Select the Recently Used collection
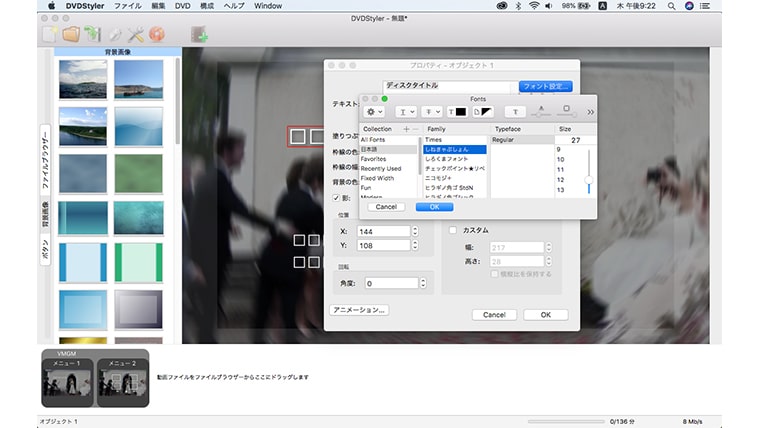The height and width of the screenshot is (428, 760). (380, 169)
